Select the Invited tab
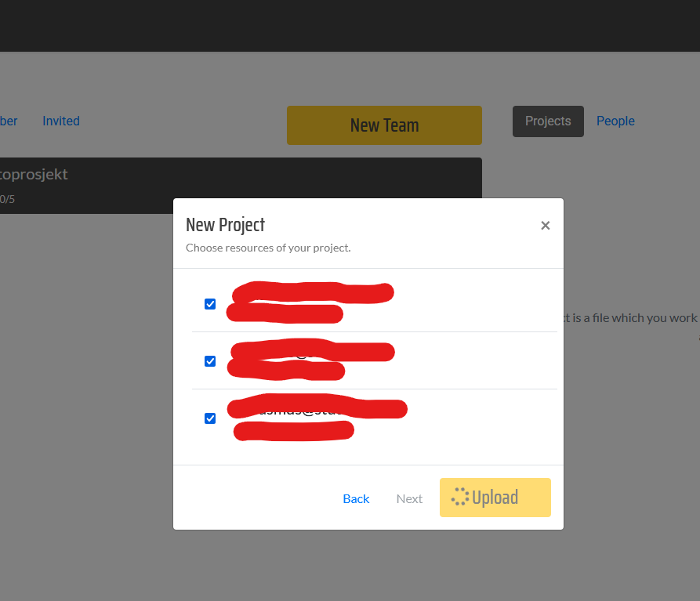This screenshot has width=700, height=601. tap(61, 121)
